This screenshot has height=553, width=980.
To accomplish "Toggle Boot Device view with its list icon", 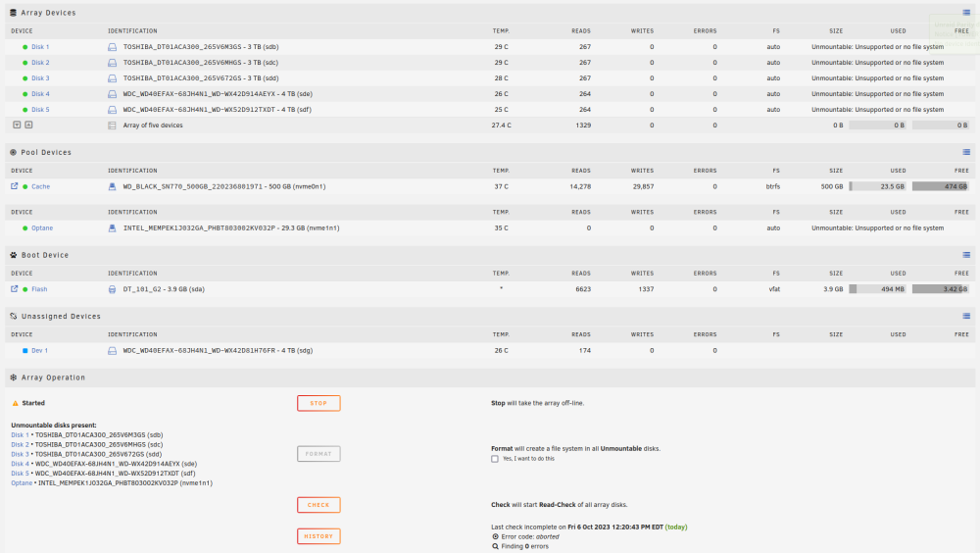I will coord(966,255).
